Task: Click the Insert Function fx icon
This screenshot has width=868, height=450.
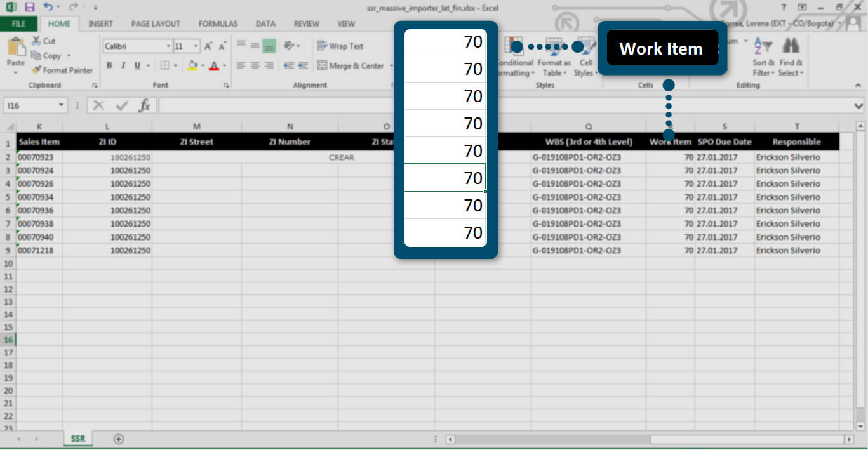Action: pyautogui.click(x=145, y=105)
